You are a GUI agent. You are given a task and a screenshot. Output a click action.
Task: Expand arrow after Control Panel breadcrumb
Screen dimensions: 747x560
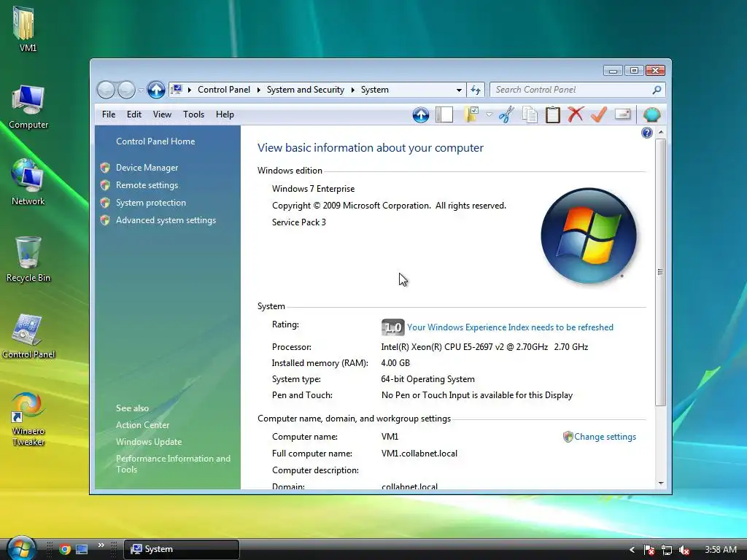[259, 90]
